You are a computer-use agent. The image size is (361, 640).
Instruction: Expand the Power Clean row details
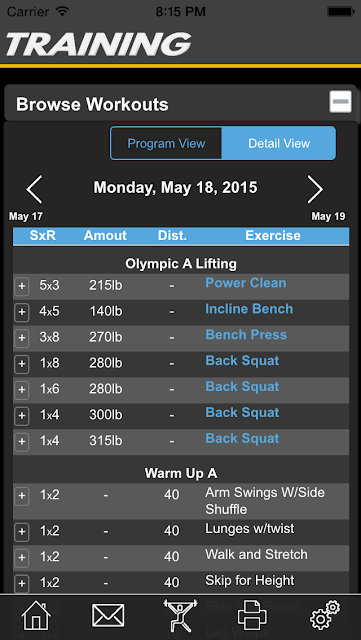point(22,287)
